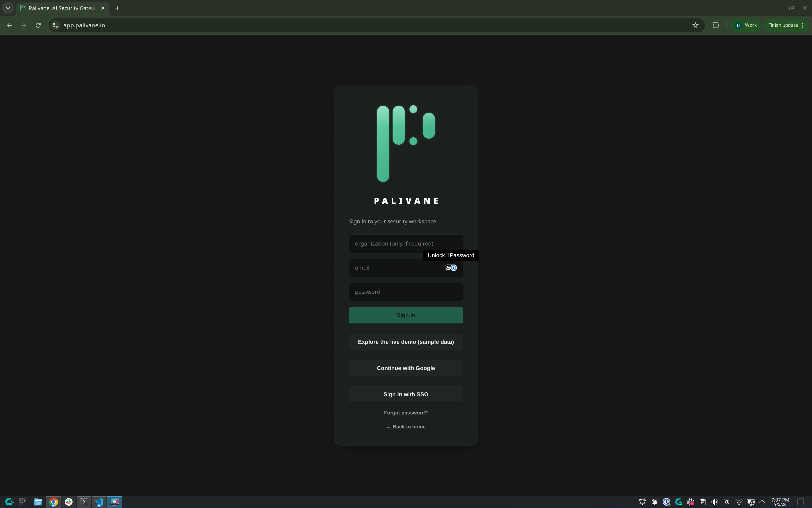Open the volume speaker tray icon

715,502
